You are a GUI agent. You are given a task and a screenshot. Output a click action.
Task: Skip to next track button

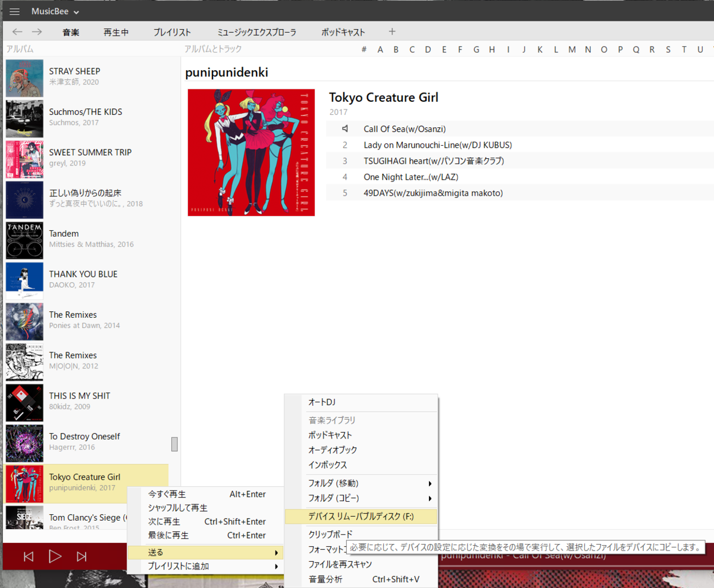point(82,556)
